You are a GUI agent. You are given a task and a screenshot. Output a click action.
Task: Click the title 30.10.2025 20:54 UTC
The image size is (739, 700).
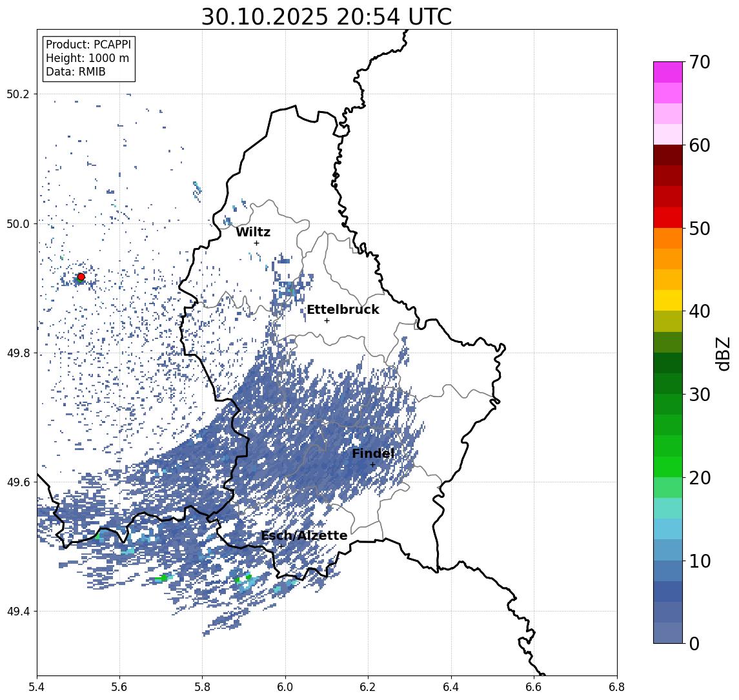click(x=327, y=17)
